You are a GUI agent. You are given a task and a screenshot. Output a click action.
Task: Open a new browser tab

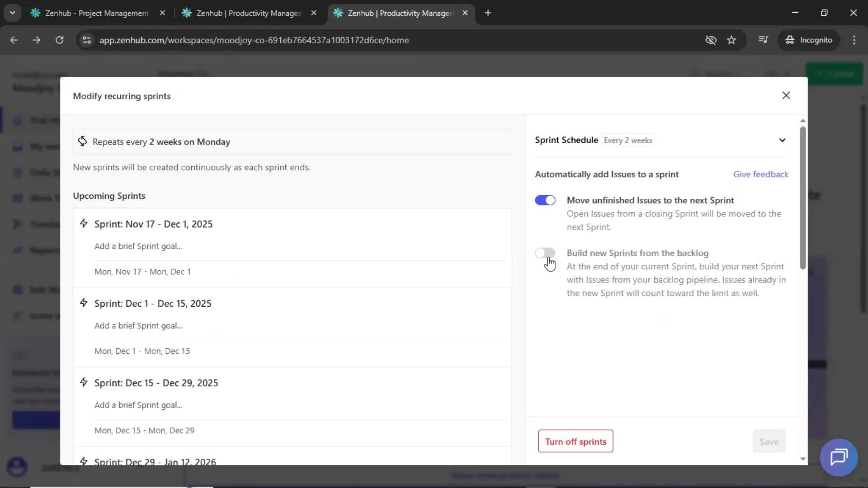pyautogui.click(x=488, y=13)
